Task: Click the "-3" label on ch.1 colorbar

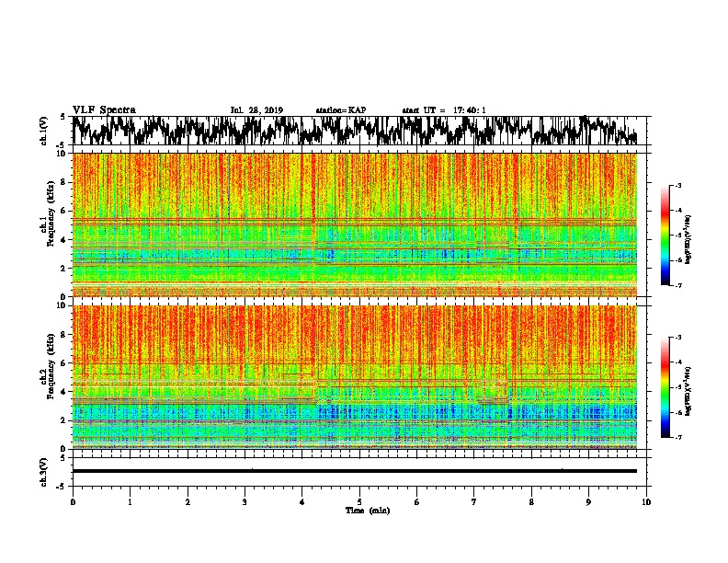Action: pos(678,186)
